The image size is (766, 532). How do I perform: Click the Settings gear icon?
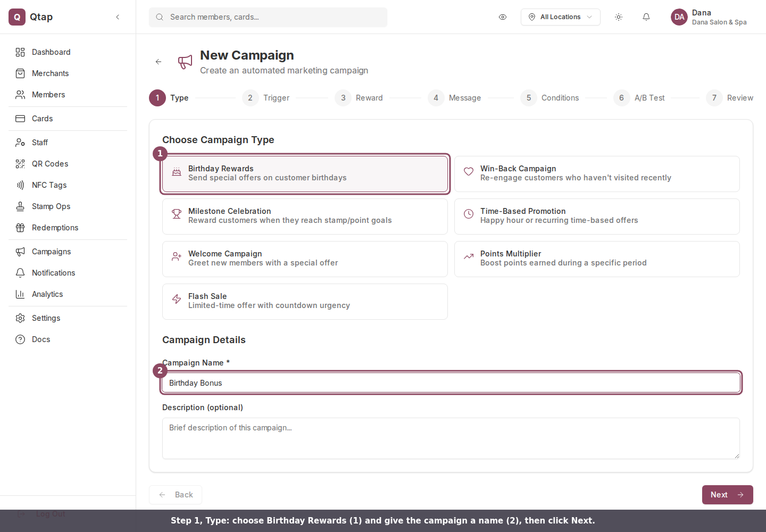[20, 318]
